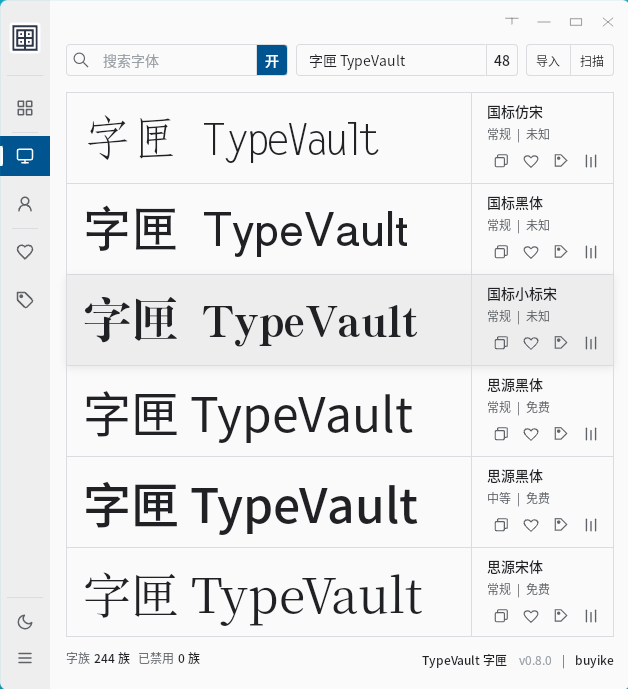Open the buyike author link
Screen dimensions: 628x689
point(594,660)
